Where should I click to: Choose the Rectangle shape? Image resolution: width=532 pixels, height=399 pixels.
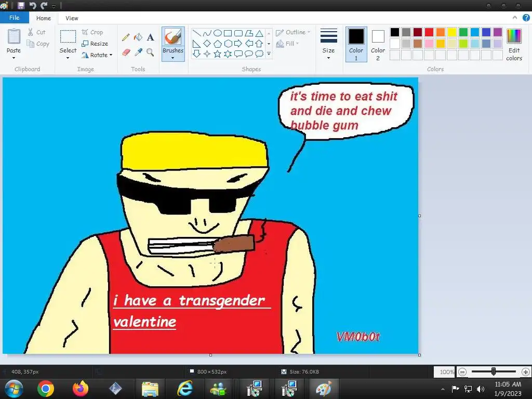[228, 33]
